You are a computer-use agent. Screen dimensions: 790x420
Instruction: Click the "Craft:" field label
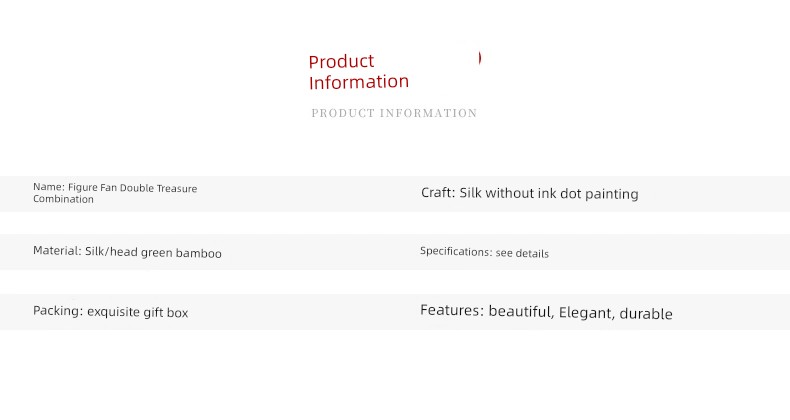pos(438,193)
